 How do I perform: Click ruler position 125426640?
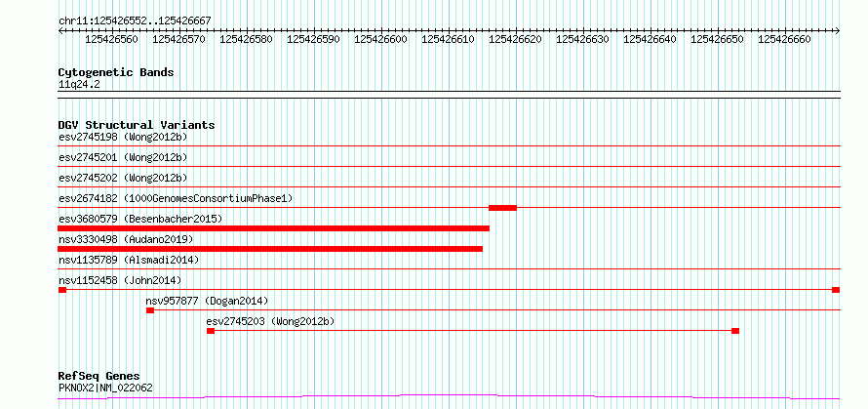[650, 39]
